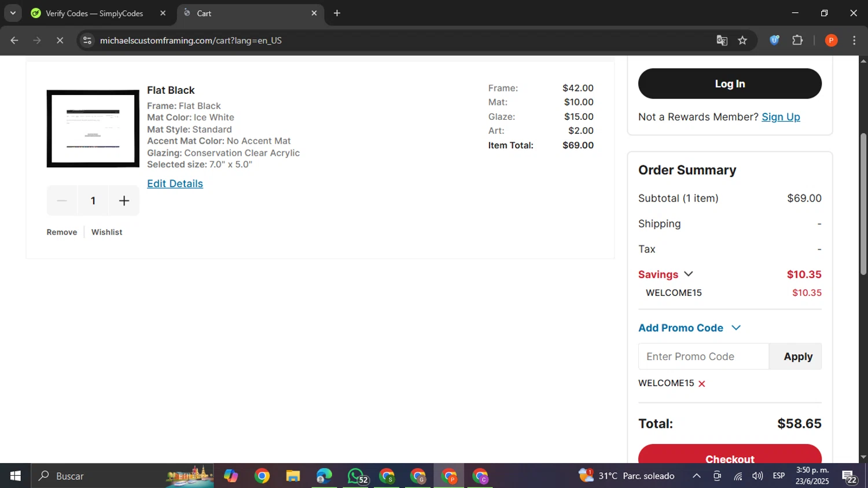The height and width of the screenshot is (488, 868).
Task: Click the browser back arrow
Action: click(x=14, y=41)
